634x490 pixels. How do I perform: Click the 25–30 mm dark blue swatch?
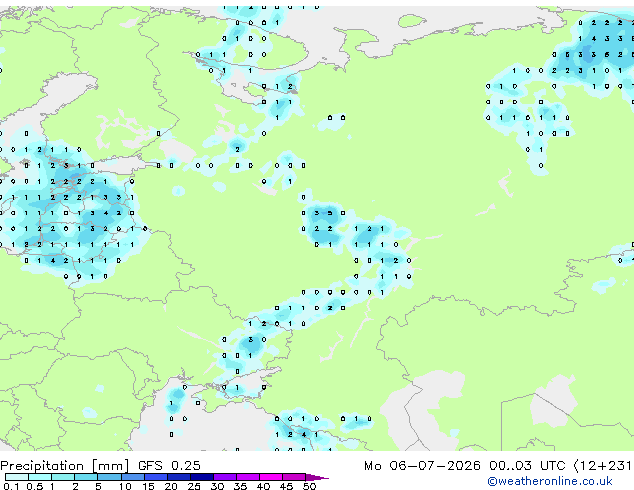pos(201,477)
